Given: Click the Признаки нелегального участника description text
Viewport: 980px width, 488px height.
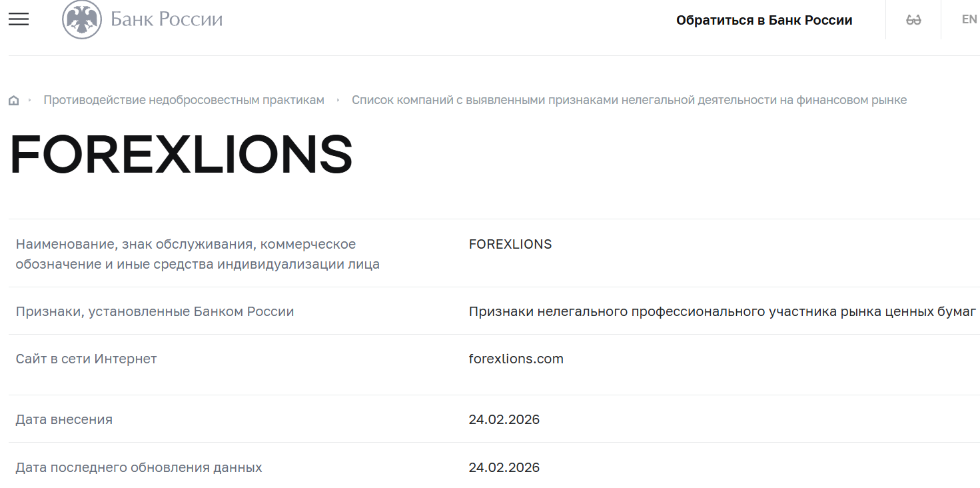Looking at the screenshot, I should coord(722,311).
